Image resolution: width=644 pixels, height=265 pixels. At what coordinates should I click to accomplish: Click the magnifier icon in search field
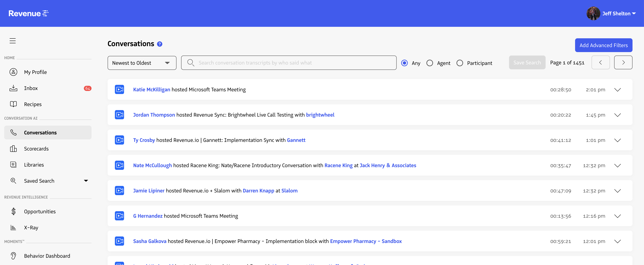[190, 62]
